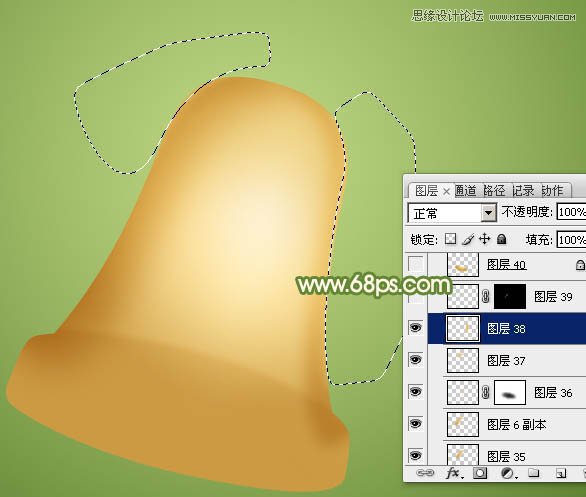Image resolution: width=586 pixels, height=497 pixels.
Task: Switch to the 图层 tab
Action: [x=426, y=191]
